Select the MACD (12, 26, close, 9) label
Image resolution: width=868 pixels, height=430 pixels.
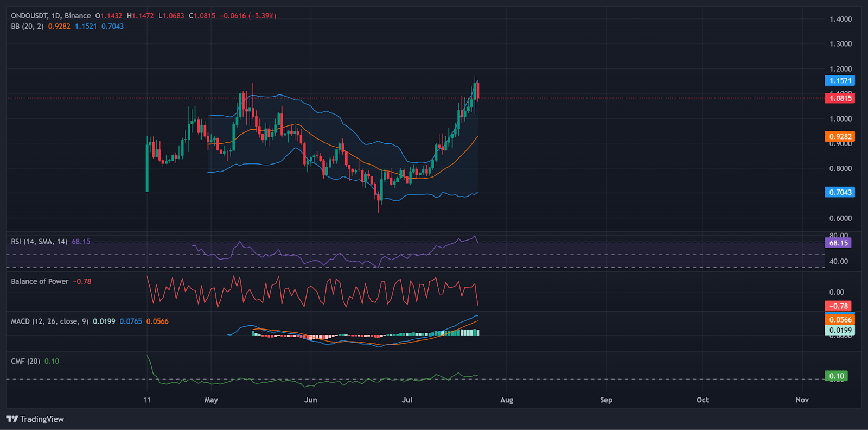click(x=50, y=321)
